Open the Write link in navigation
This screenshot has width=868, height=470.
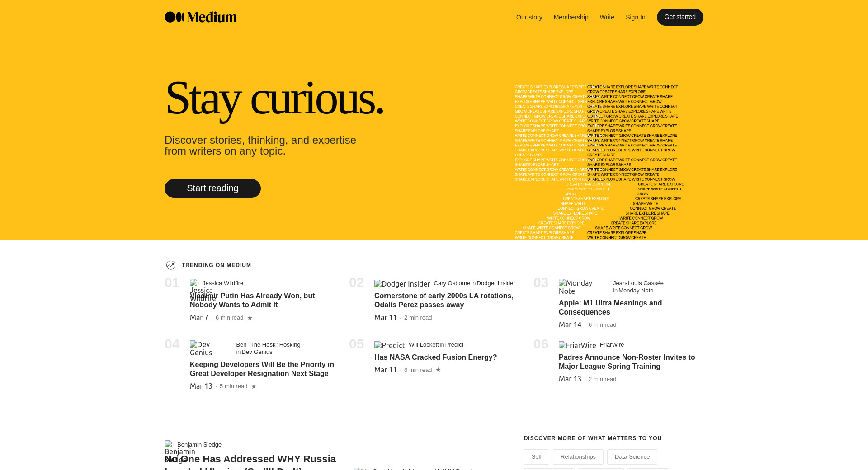(607, 17)
